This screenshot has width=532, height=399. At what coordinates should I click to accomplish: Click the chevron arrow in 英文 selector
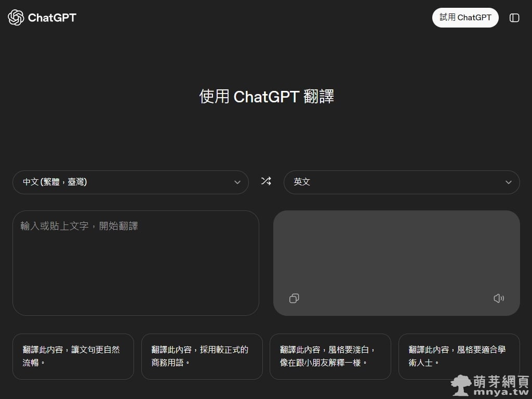point(509,182)
